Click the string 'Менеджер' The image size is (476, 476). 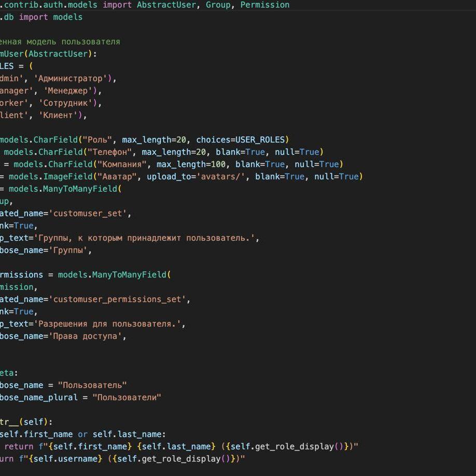[x=68, y=91]
